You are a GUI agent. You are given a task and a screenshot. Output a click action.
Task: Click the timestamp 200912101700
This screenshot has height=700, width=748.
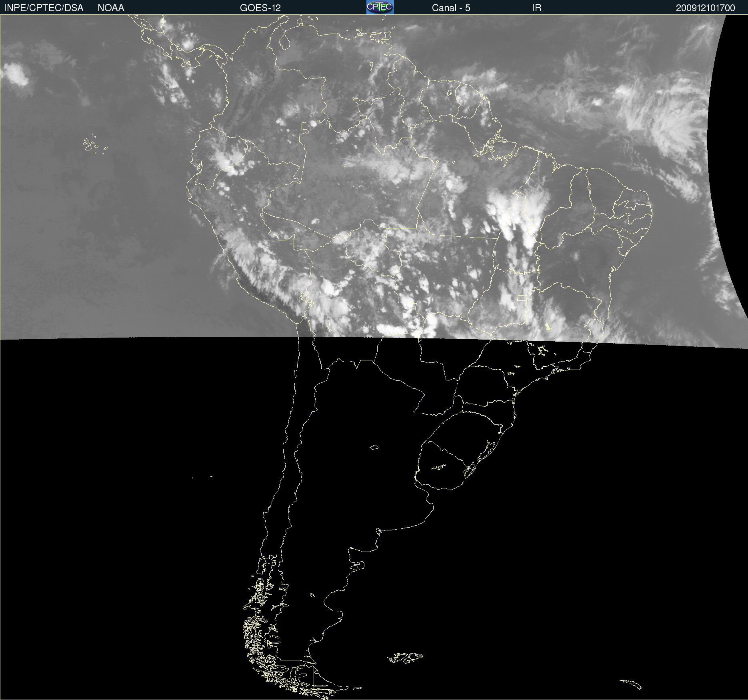[x=706, y=8]
